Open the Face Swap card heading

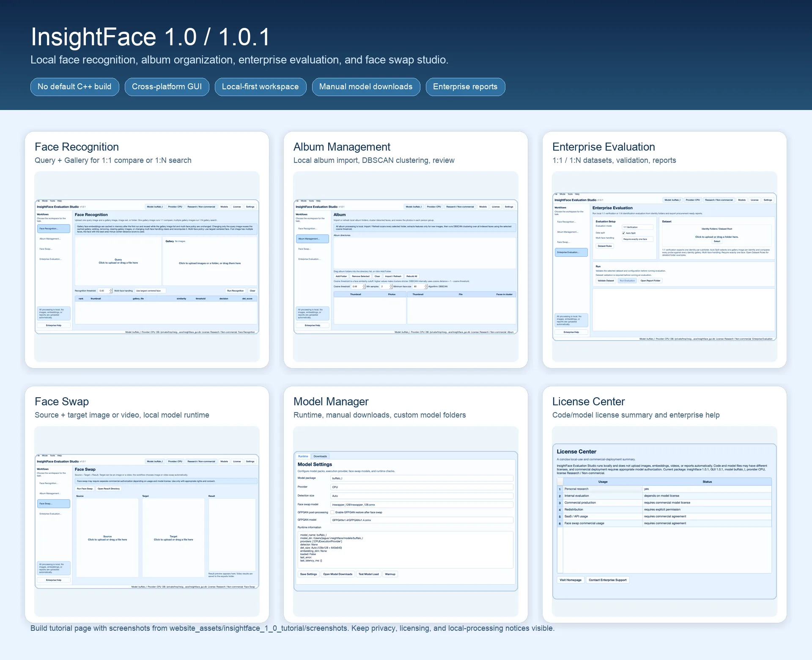click(x=62, y=401)
